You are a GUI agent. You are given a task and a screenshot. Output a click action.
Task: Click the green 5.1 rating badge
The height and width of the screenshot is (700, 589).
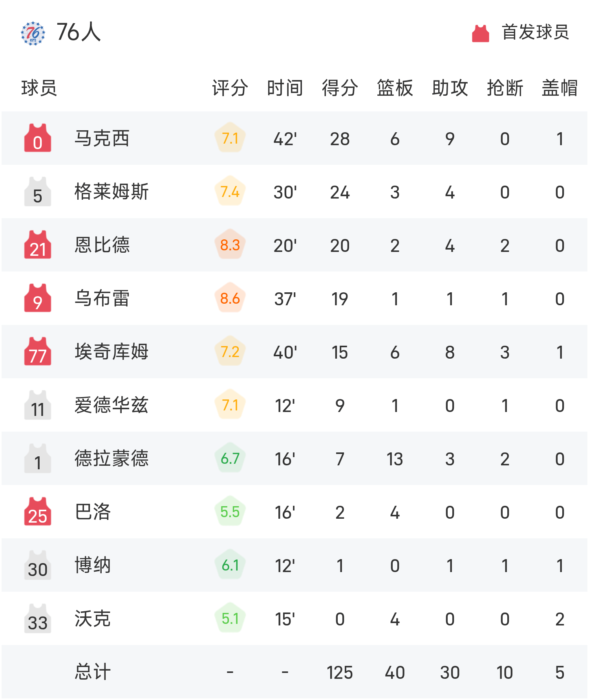(230, 618)
